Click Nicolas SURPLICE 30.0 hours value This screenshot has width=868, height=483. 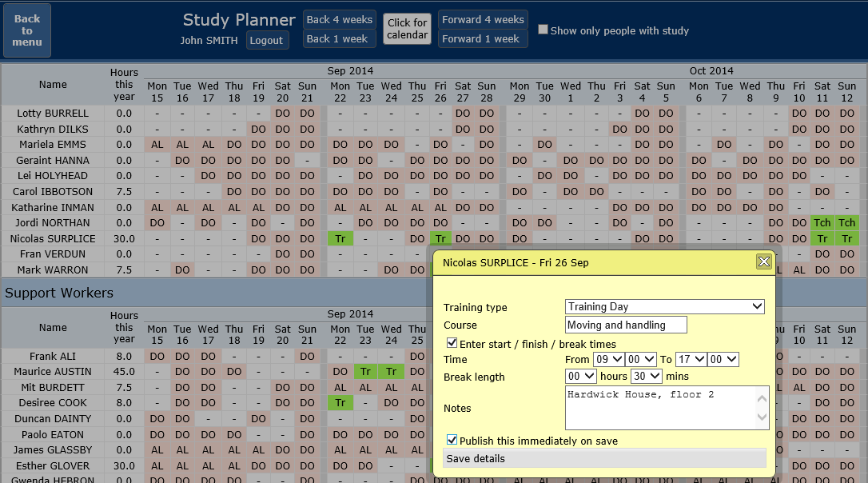[124, 239]
